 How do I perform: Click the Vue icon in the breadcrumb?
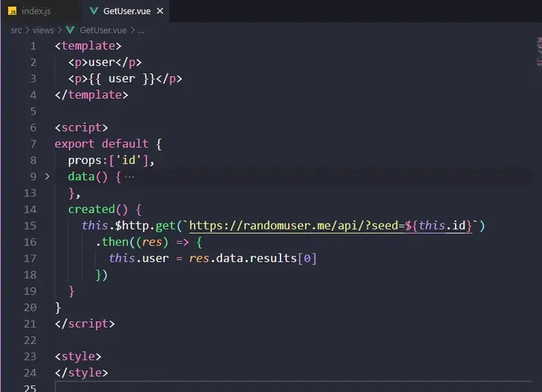pos(70,31)
